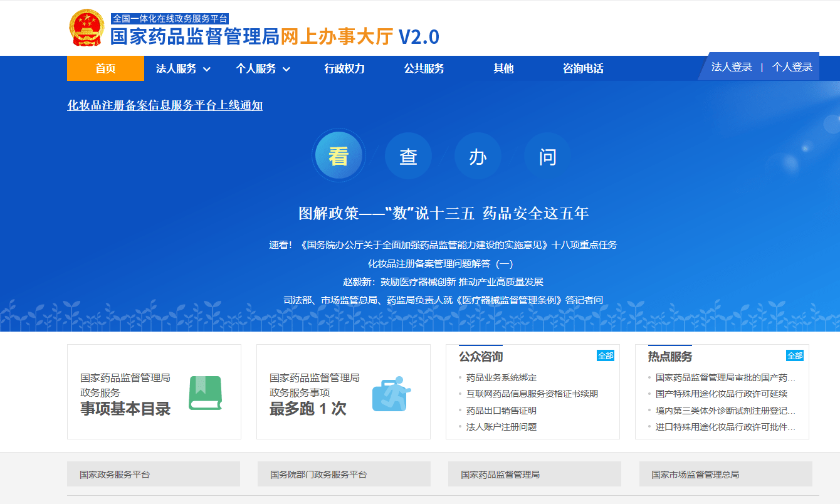840x504 pixels.
Task: Go to 公共服务 menu item
Action: [x=424, y=68]
